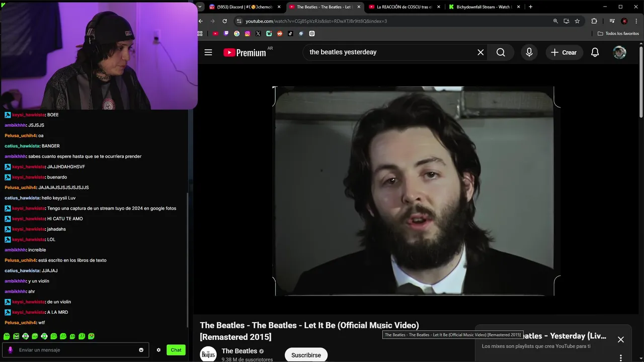644x362 pixels.
Task: Send message with green Chat button
Action: 176,350
